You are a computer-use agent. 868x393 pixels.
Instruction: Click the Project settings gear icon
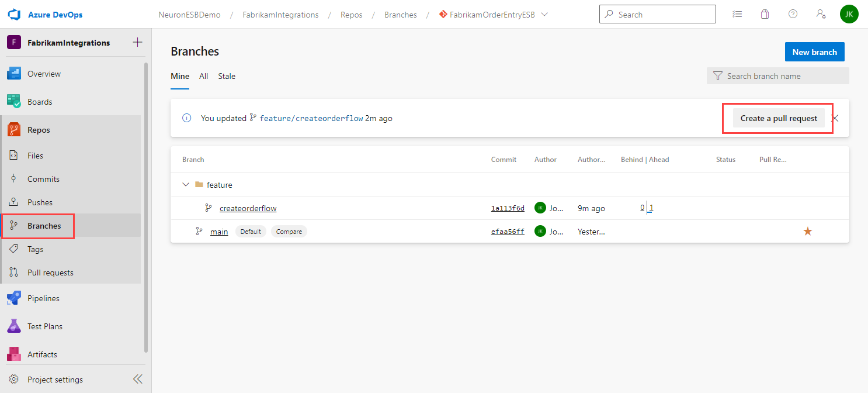click(14, 380)
